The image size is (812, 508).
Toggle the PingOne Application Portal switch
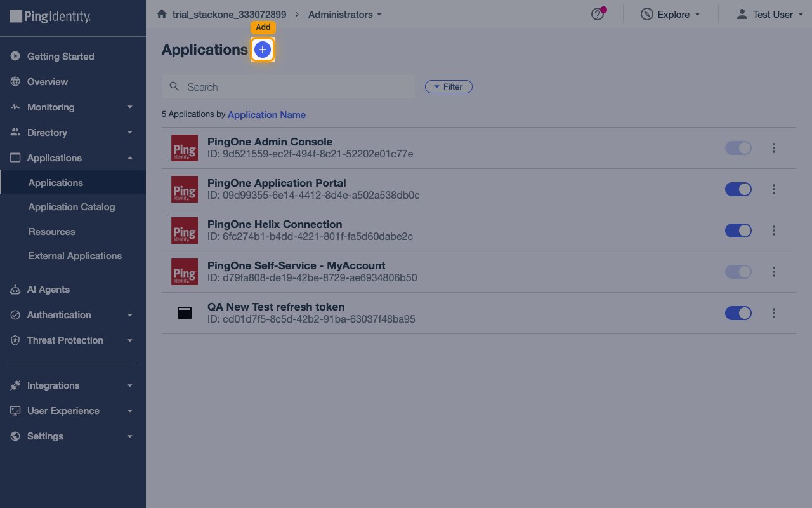(x=738, y=189)
